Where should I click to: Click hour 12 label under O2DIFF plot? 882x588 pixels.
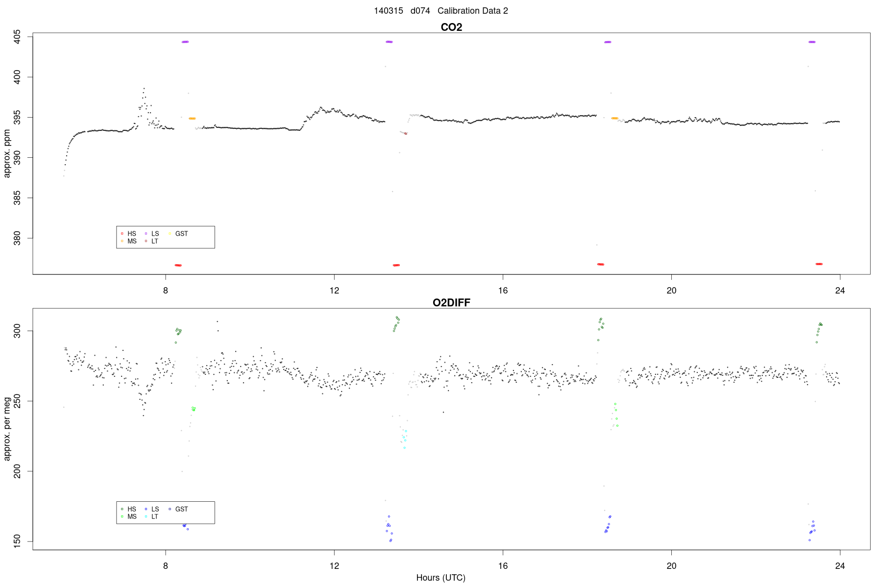(x=334, y=566)
